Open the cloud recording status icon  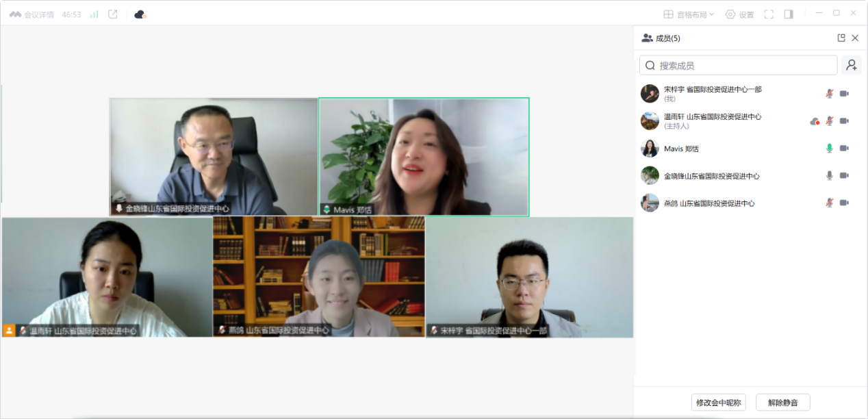(x=140, y=14)
